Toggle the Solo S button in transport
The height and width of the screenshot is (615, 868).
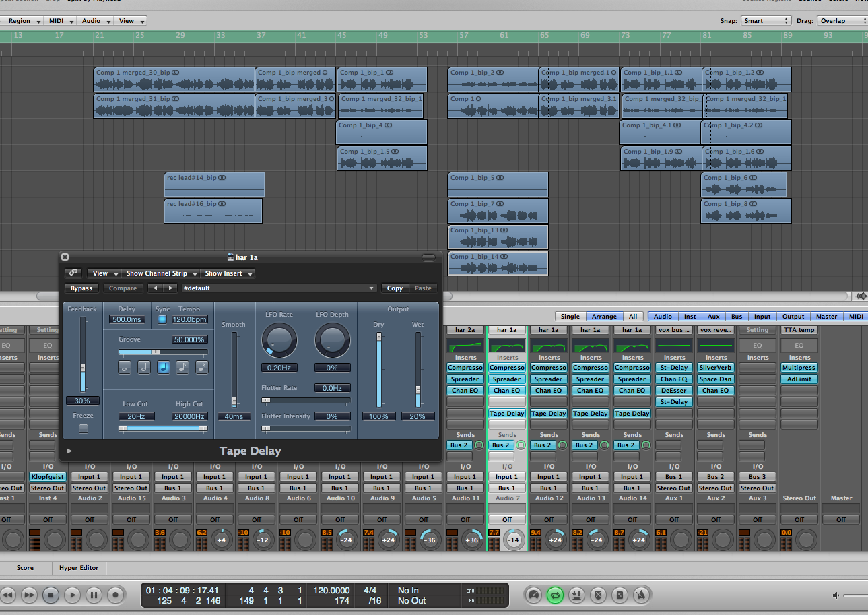point(620,595)
